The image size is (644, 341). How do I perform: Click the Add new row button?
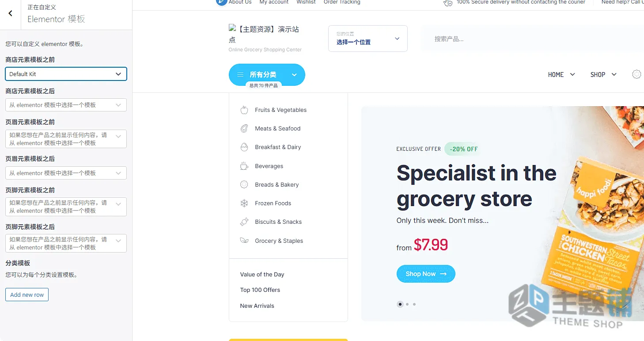pos(27,295)
